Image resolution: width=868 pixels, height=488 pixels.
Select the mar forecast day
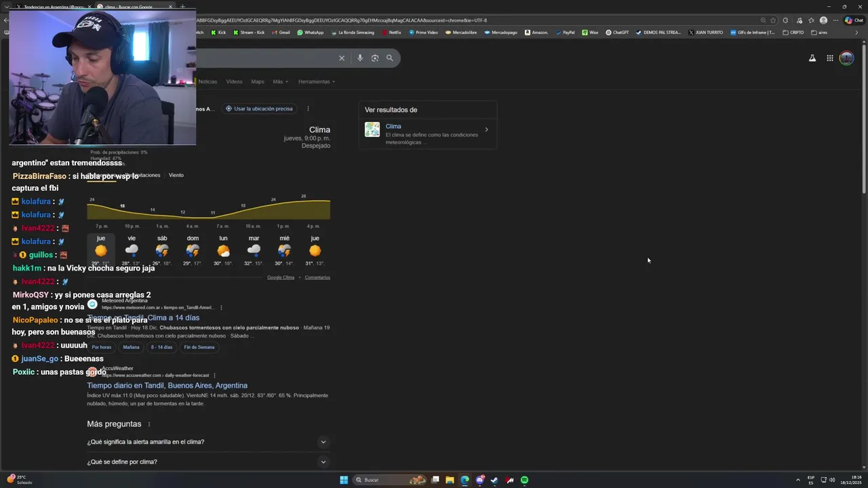(x=254, y=250)
